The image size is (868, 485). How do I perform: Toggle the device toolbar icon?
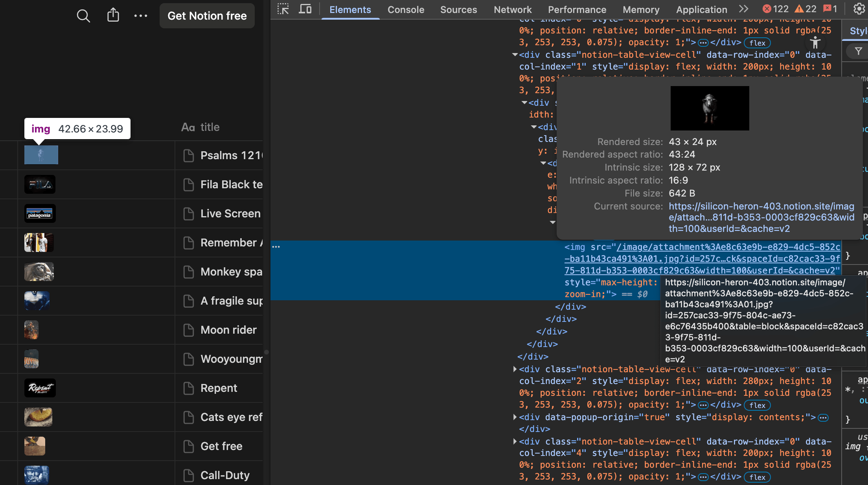(x=305, y=9)
